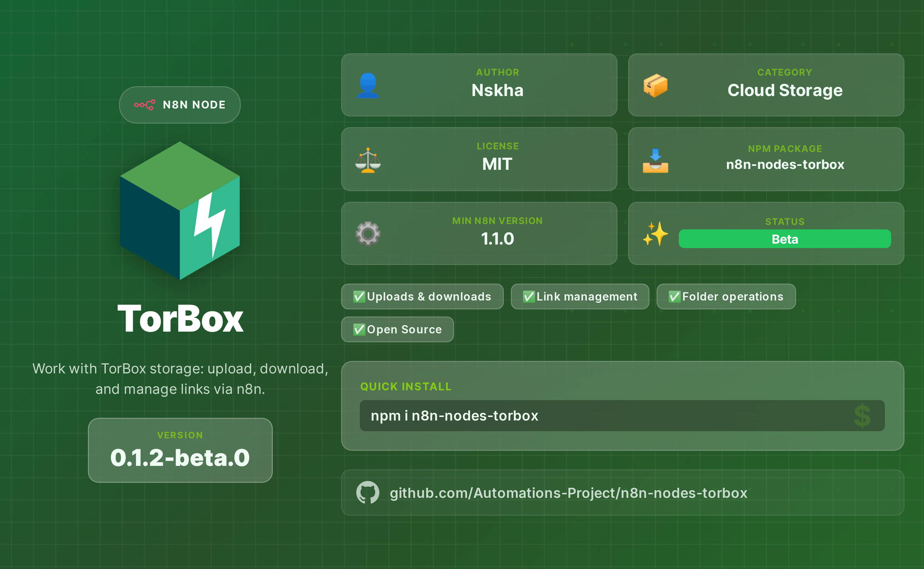924x569 pixels.
Task: Click the blue author person icon
Action: (368, 85)
